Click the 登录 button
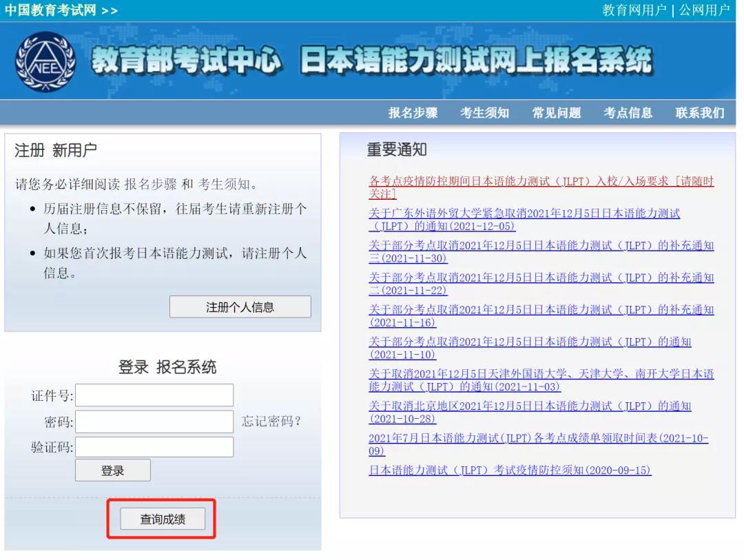Image resolution: width=744 pixels, height=560 pixels. 113,470
